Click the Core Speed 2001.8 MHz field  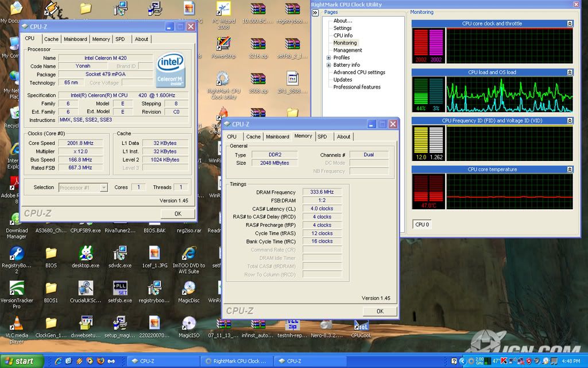80,143
